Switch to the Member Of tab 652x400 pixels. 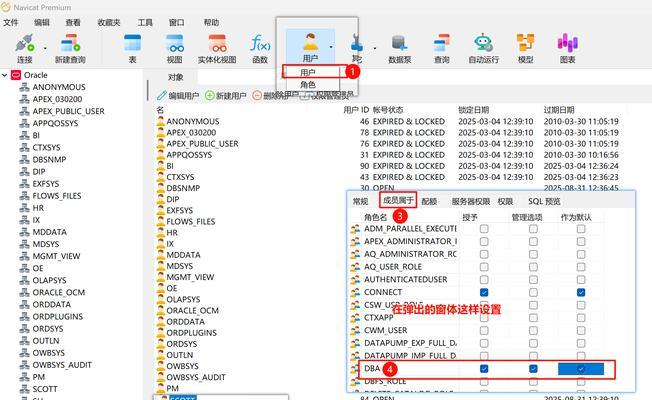click(398, 200)
